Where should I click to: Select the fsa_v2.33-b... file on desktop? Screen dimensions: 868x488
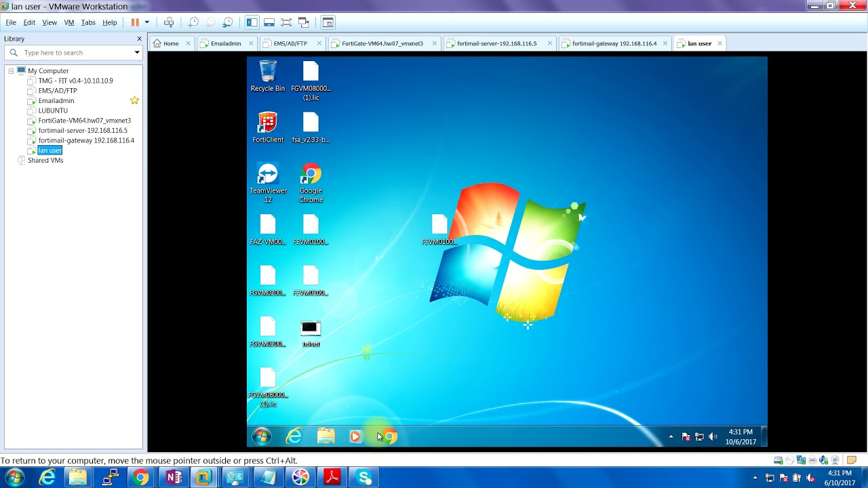coord(311,127)
